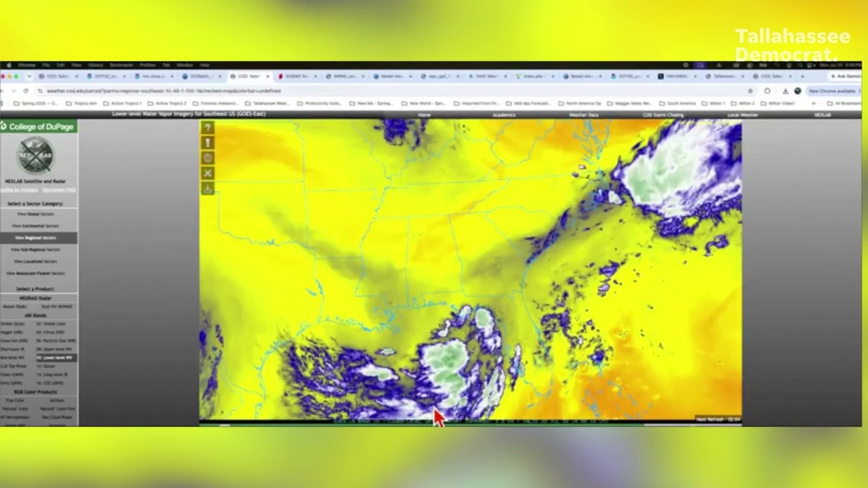
Task: Close the active COD Satellite tab
Action: click(267, 77)
